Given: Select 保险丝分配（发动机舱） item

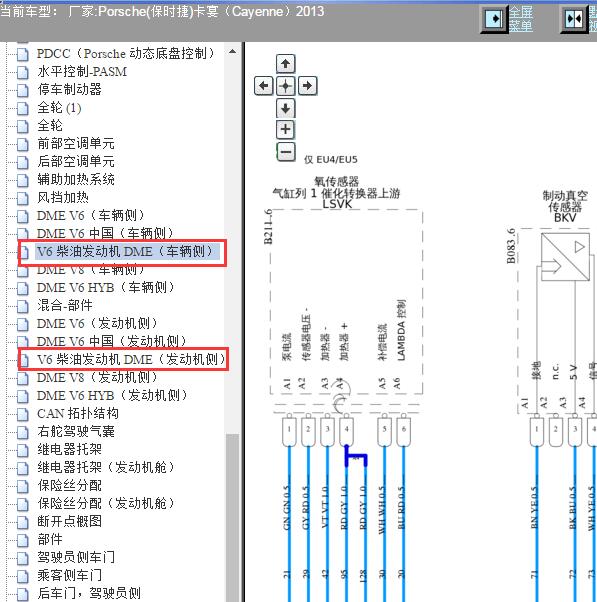Looking at the screenshot, I should pyautogui.click(x=106, y=503).
